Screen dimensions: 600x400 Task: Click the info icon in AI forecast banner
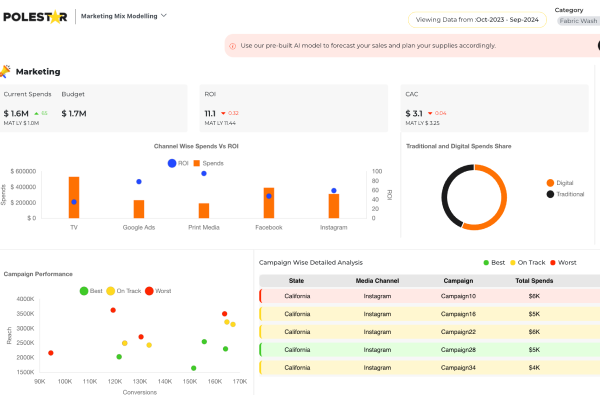click(x=232, y=46)
